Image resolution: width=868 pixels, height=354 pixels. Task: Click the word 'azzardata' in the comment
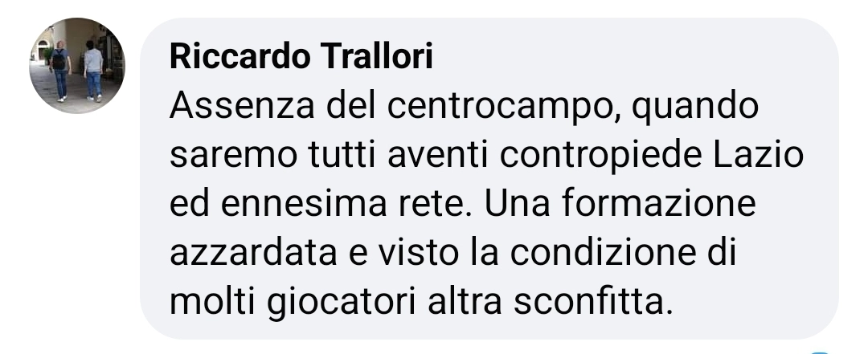pos(253,252)
